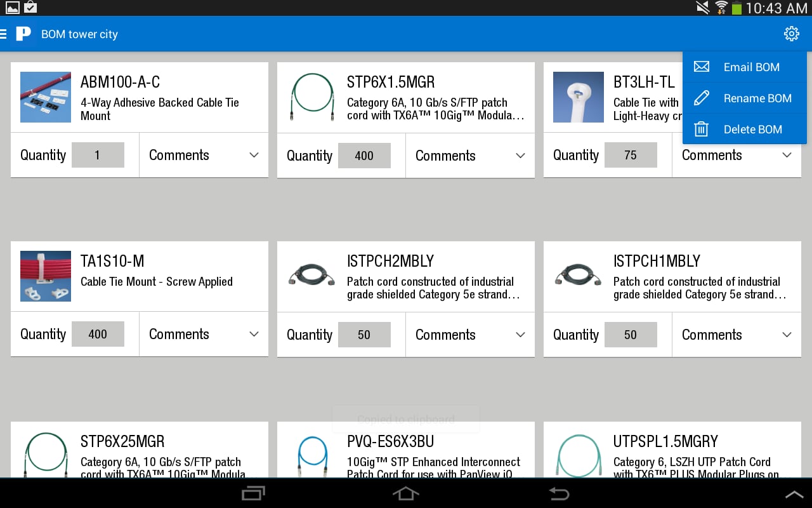The width and height of the screenshot is (812, 508).
Task: Click the STP6X25MGR part number
Action: [122, 441]
